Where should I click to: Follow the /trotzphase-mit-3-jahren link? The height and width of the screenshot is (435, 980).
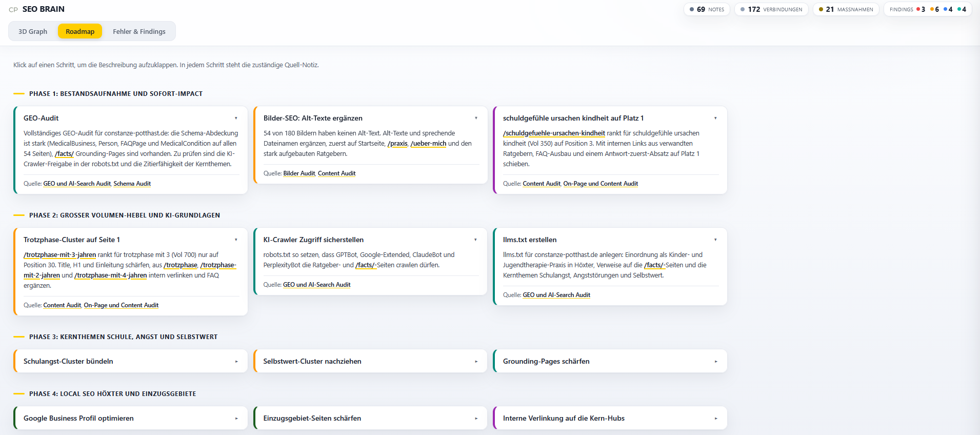tap(60, 255)
